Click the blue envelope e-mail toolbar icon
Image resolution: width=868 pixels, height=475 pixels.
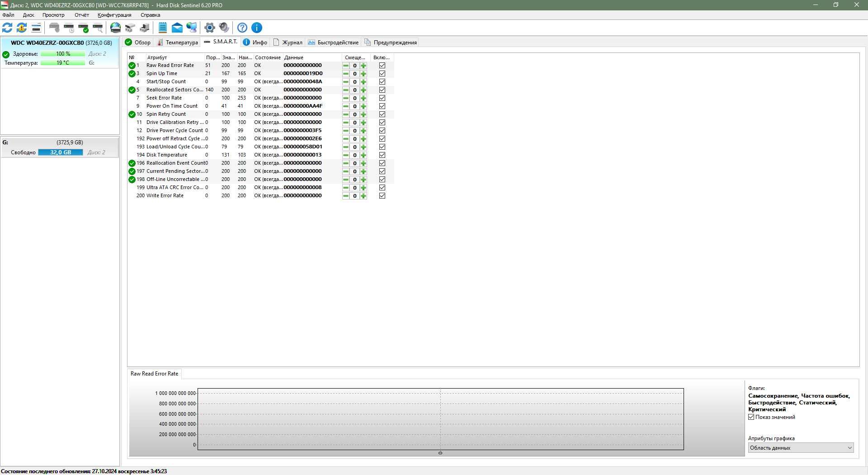pos(177,28)
